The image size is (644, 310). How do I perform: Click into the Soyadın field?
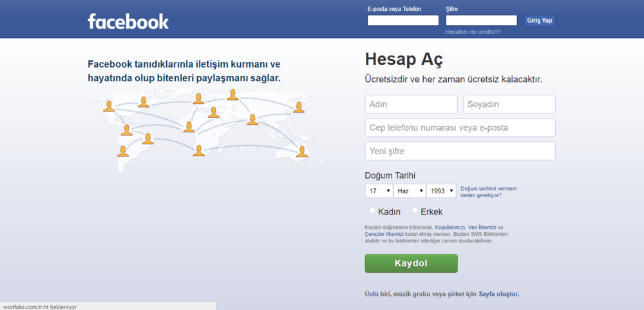coord(509,104)
